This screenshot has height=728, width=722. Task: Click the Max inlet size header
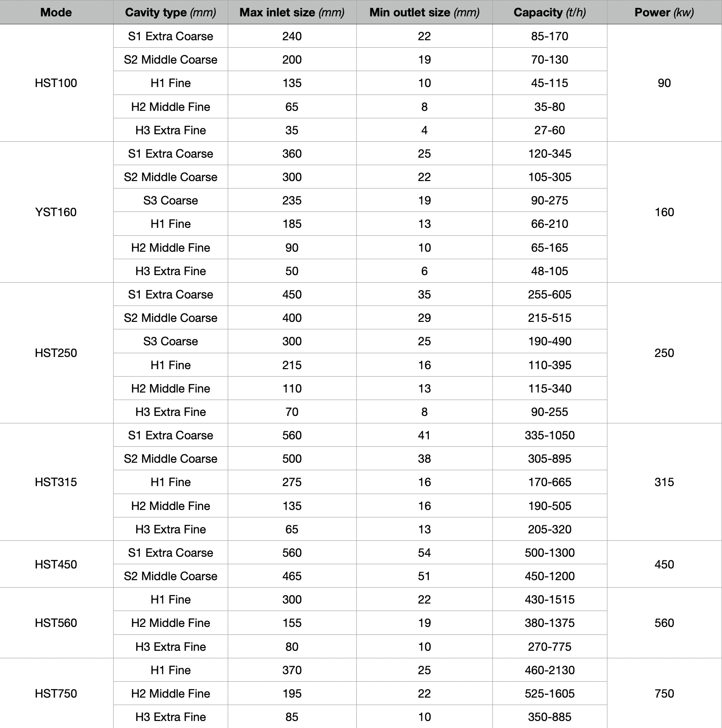click(x=292, y=12)
